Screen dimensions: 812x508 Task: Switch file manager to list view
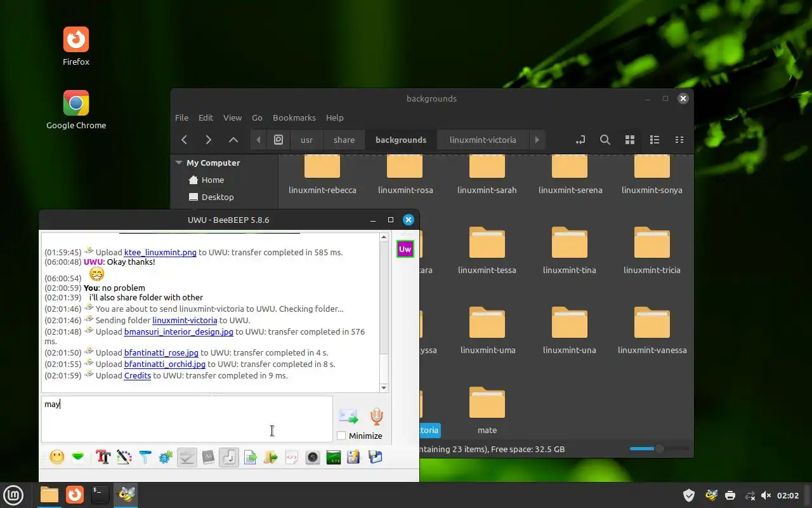[x=655, y=140]
